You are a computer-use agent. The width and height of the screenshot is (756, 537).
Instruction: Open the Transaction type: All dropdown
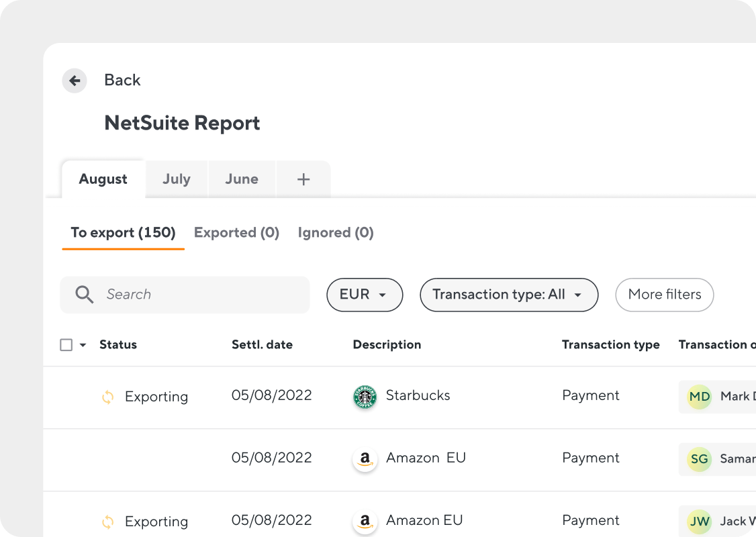click(x=509, y=295)
